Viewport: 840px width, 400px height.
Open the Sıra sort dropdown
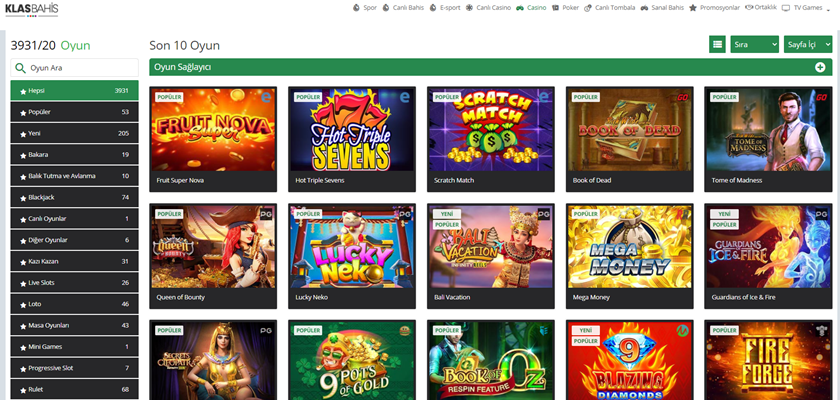(x=754, y=44)
